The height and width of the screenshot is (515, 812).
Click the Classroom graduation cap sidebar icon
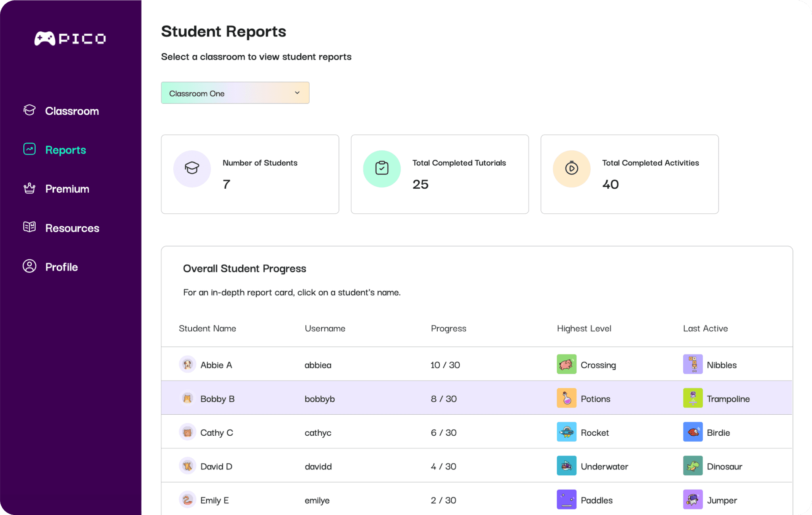[29, 110]
